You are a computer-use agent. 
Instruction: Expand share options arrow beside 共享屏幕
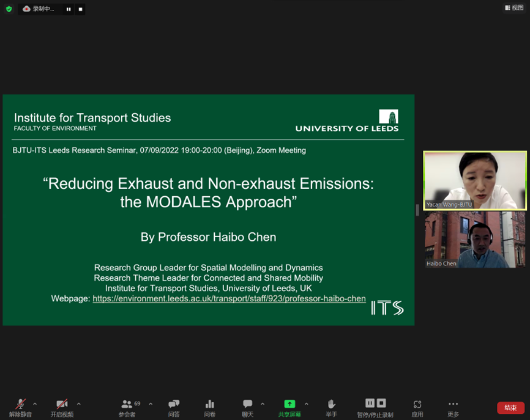[306, 403]
